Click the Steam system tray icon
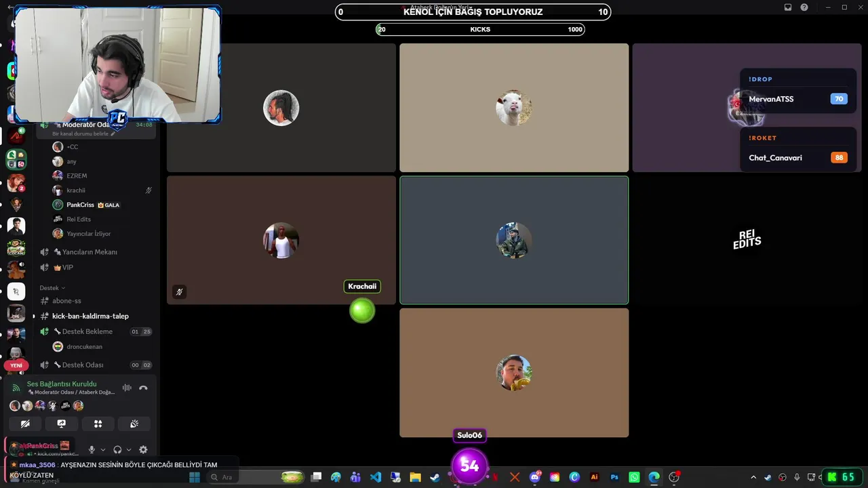Screen dimensions: 868x488 tap(768, 477)
